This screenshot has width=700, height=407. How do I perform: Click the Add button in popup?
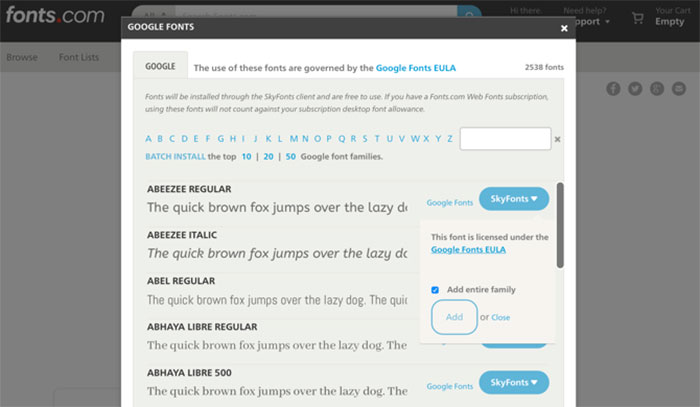coord(454,317)
